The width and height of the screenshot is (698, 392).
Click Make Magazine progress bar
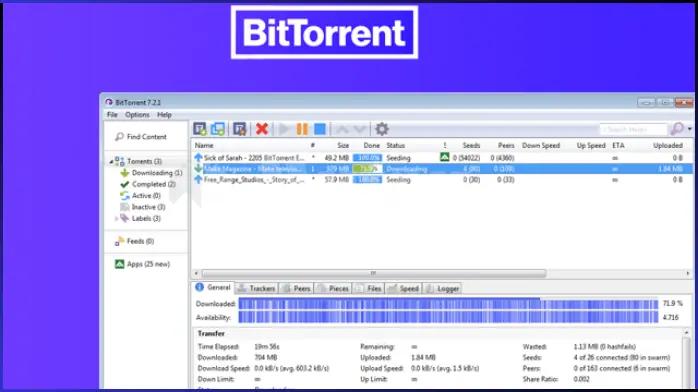click(x=367, y=169)
